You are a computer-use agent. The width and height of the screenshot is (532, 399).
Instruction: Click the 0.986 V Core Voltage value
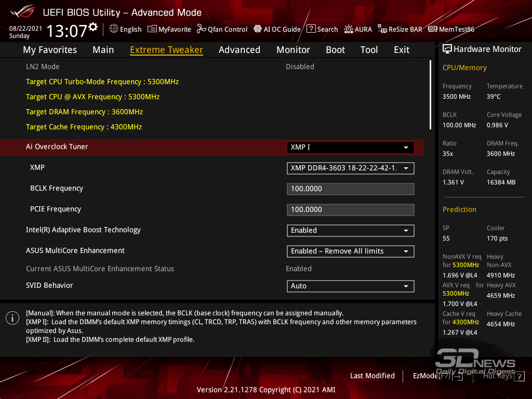tap(497, 125)
